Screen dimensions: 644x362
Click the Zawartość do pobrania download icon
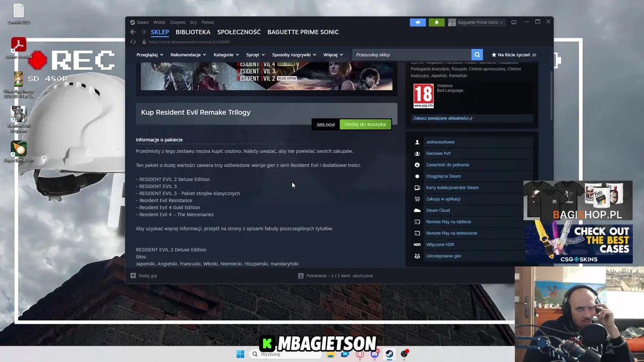coord(417,165)
